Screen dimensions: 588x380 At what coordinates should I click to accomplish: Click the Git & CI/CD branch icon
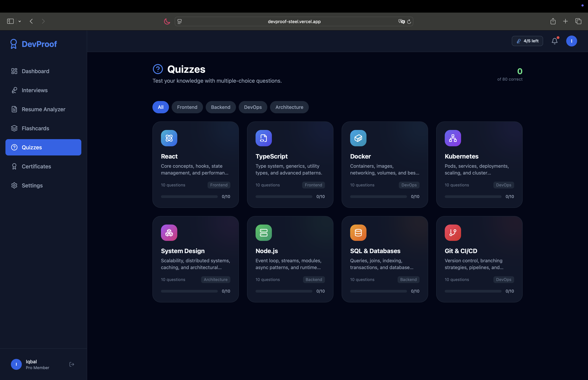(x=453, y=233)
